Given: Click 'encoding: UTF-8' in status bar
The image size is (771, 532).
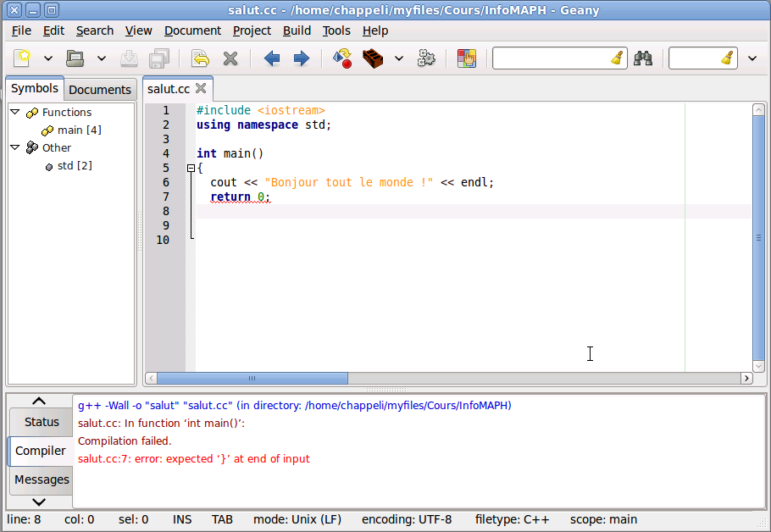Looking at the screenshot, I should (407, 519).
